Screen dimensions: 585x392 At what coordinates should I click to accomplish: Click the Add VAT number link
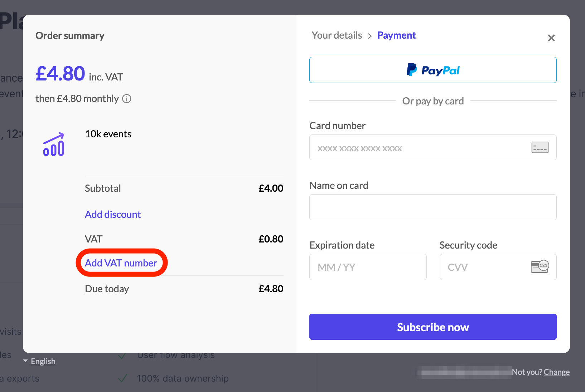pyautogui.click(x=121, y=263)
